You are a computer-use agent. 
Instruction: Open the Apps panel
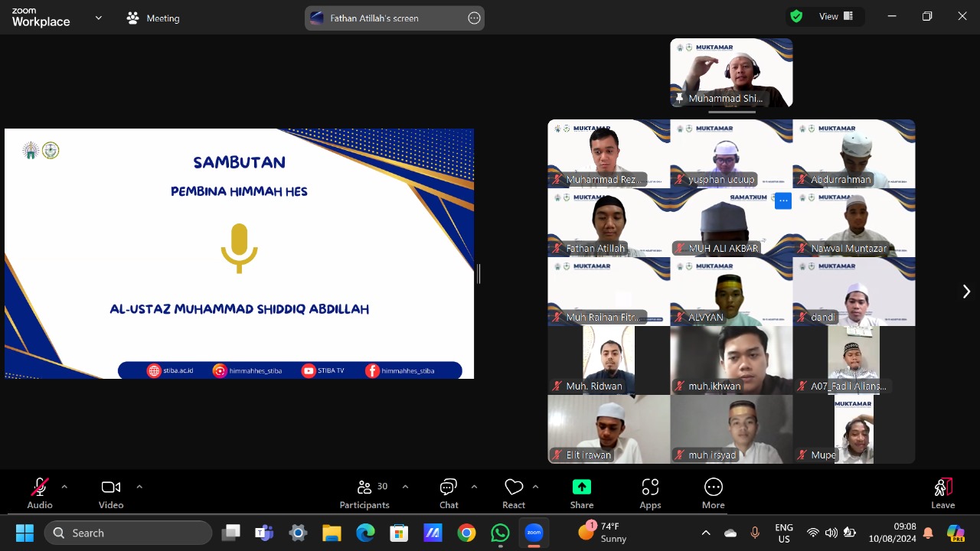[x=650, y=494]
